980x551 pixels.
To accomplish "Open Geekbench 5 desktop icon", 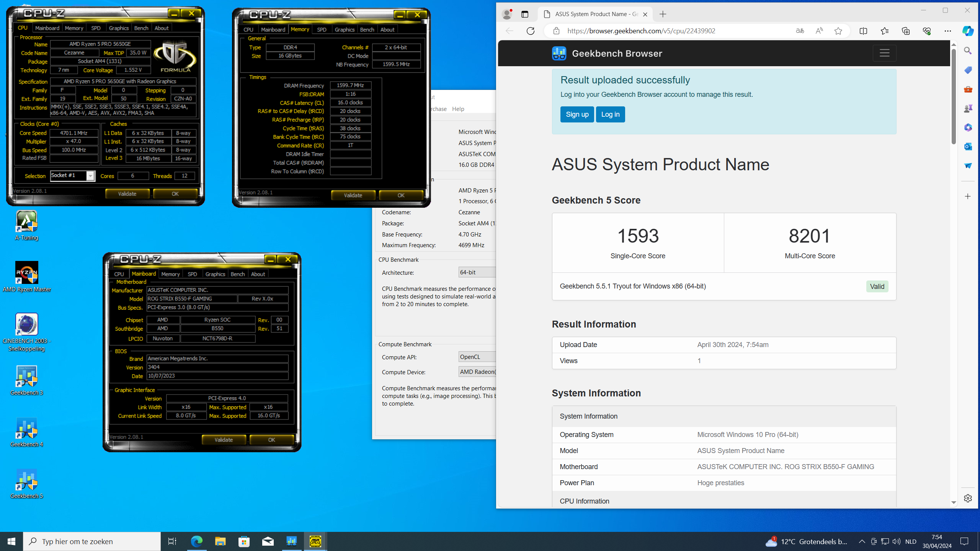I will (26, 483).
